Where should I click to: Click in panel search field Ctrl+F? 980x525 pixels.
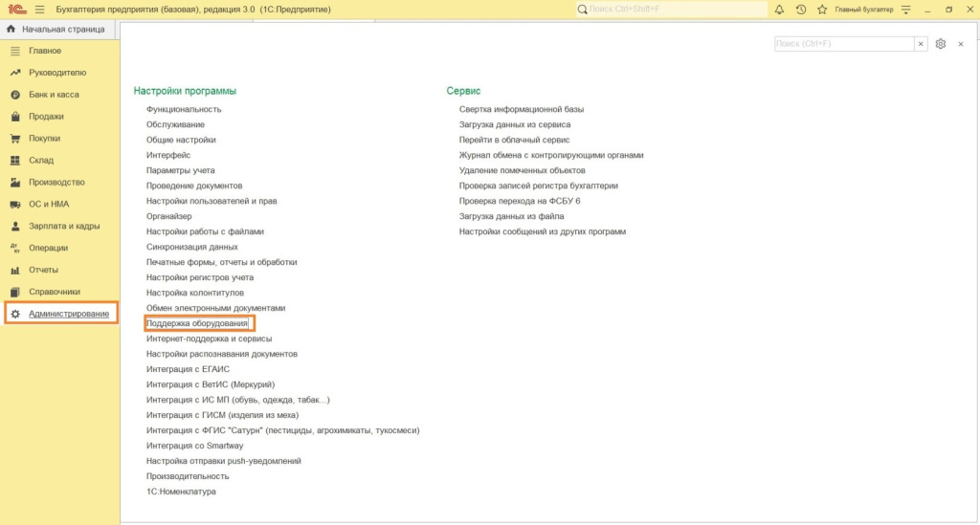click(844, 44)
